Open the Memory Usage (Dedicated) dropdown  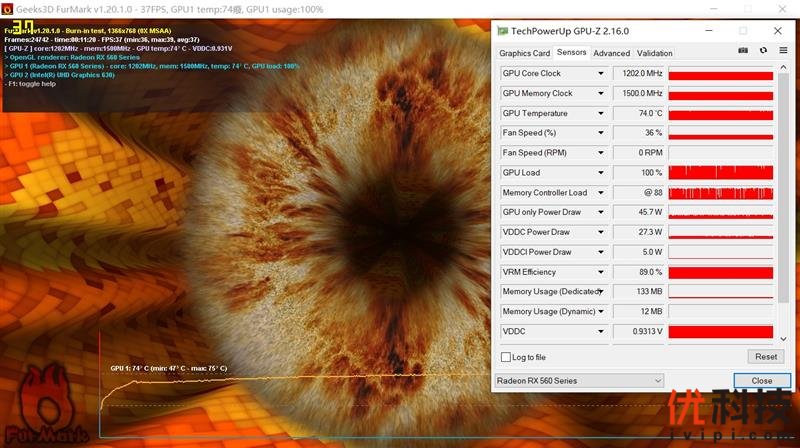coord(601,291)
